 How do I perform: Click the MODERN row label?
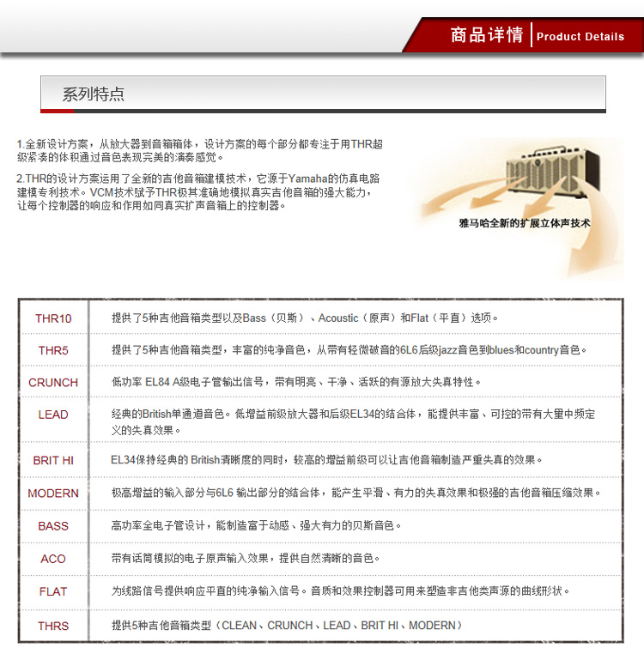pos(53,494)
